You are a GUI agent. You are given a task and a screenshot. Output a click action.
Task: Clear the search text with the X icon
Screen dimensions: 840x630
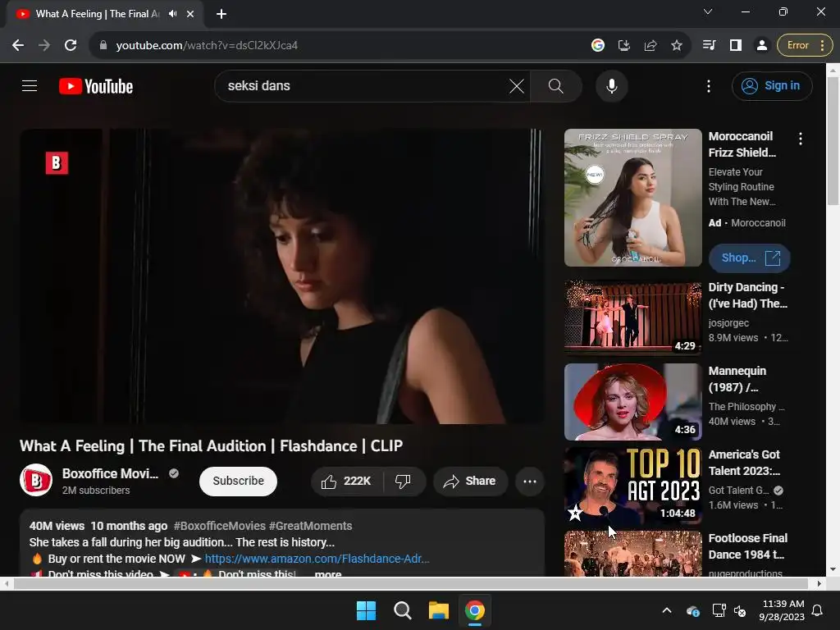pos(517,86)
